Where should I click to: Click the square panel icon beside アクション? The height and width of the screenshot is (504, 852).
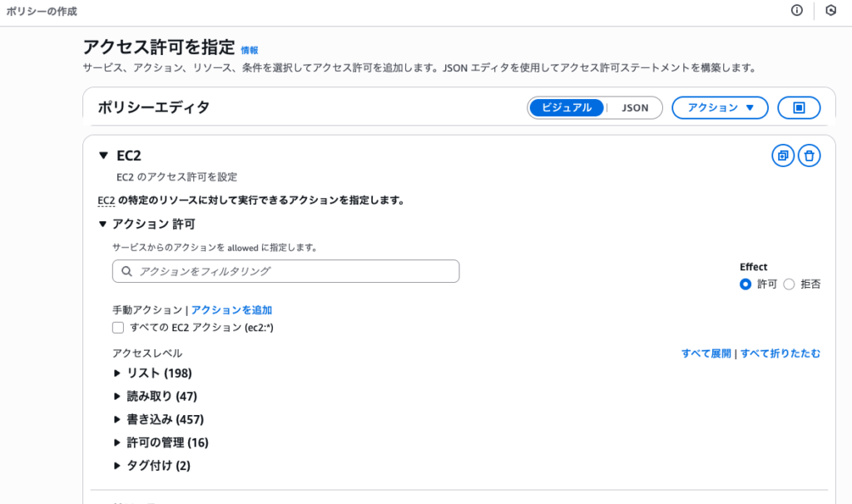799,108
